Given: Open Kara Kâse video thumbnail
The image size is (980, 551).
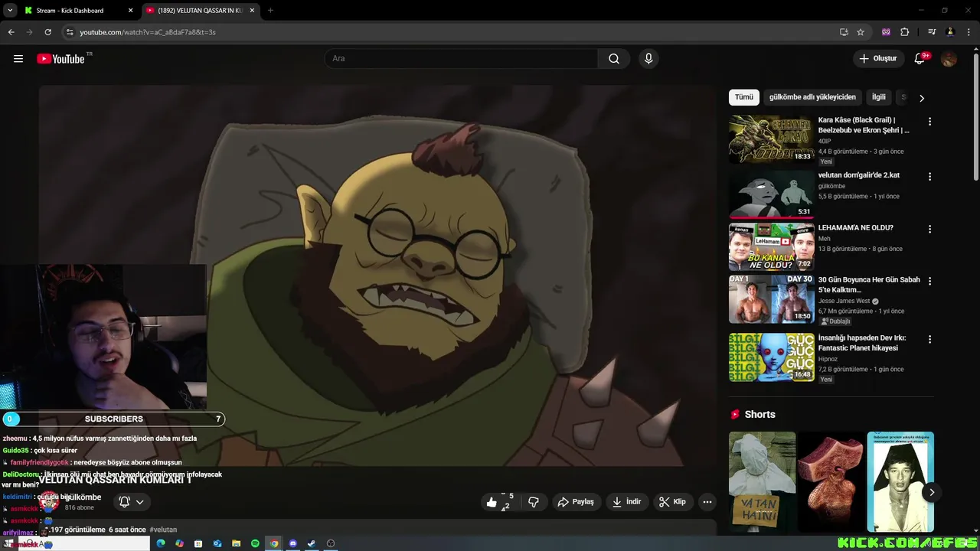Looking at the screenshot, I should tap(771, 139).
